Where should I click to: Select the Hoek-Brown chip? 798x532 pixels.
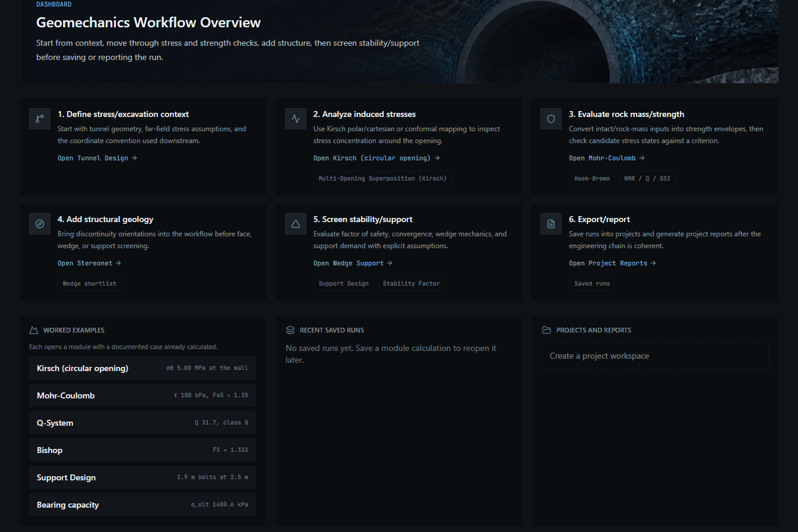tap(592, 178)
